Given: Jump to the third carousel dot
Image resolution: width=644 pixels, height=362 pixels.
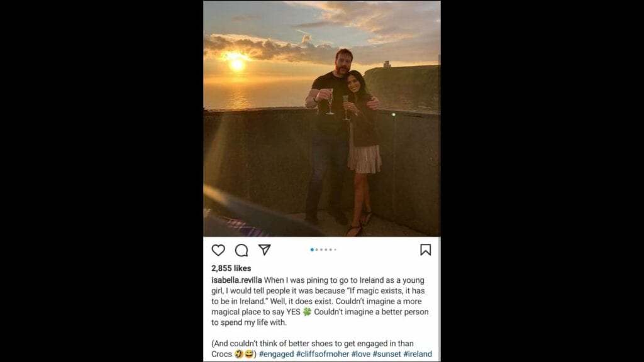Looking at the screenshot, I should click(x=321, y=250).
